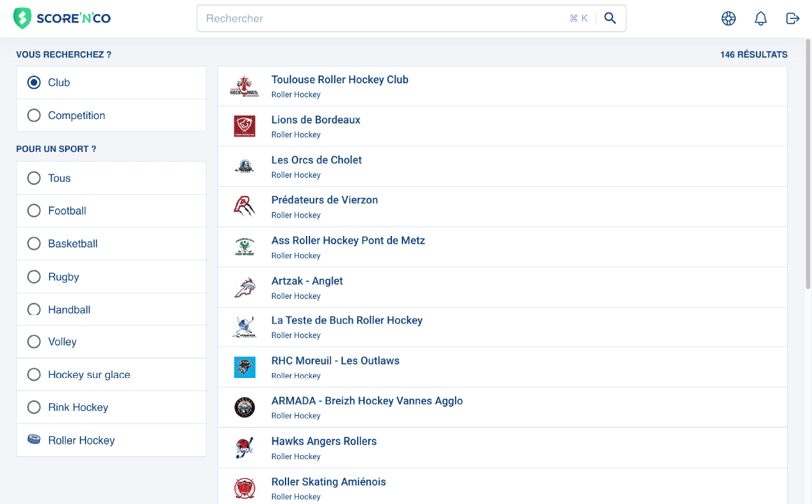812x504 pixels.
Task: Click the Roller Skating Amiénois logo
Action: 244,488
